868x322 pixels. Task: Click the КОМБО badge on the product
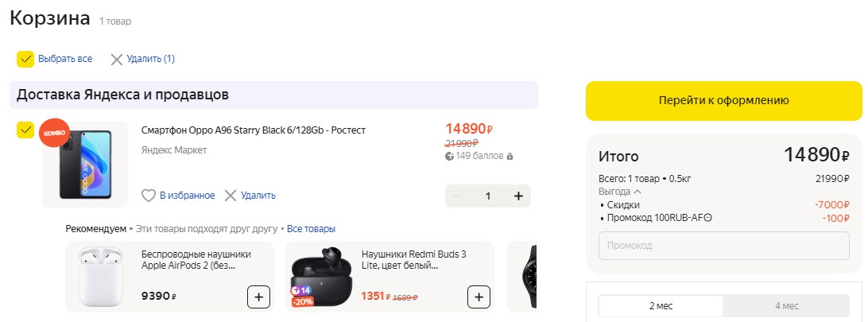tap(55, 134)
